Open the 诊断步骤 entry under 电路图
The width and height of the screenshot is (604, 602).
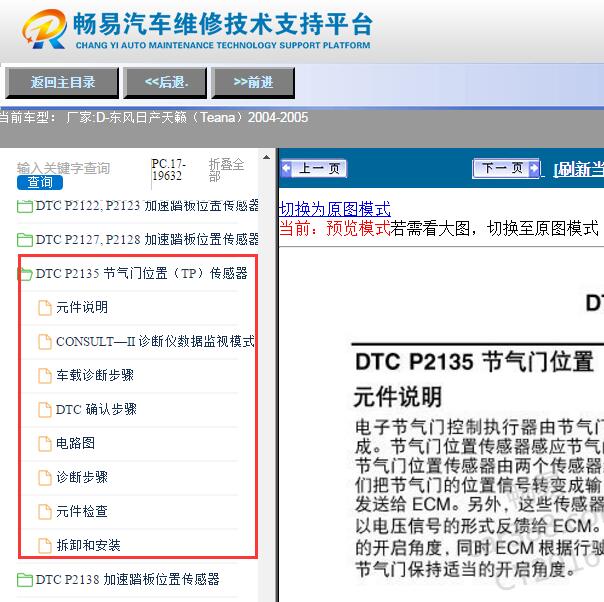click(x=82, y=477)
